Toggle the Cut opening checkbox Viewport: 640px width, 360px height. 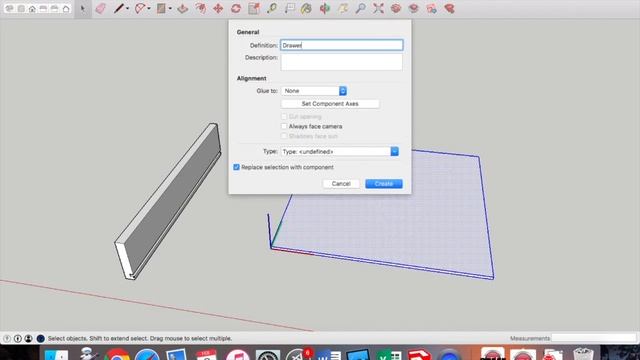tap(284, 117)
